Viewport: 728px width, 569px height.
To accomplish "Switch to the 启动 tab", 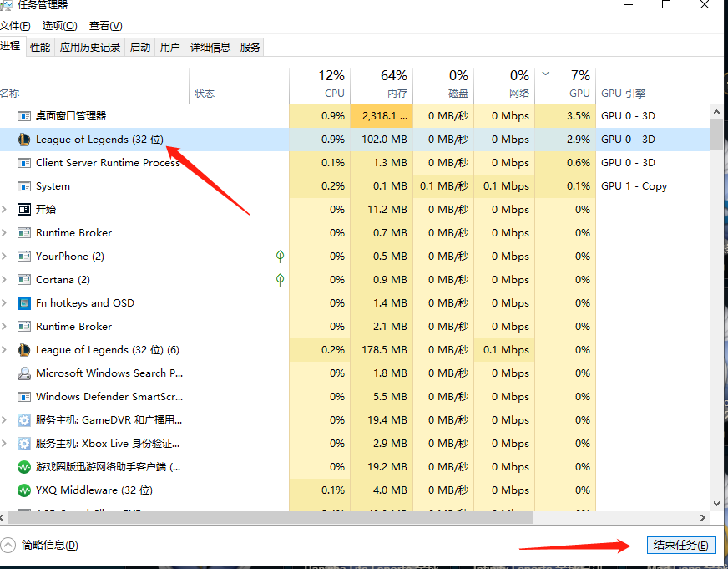I will point(140,47).
